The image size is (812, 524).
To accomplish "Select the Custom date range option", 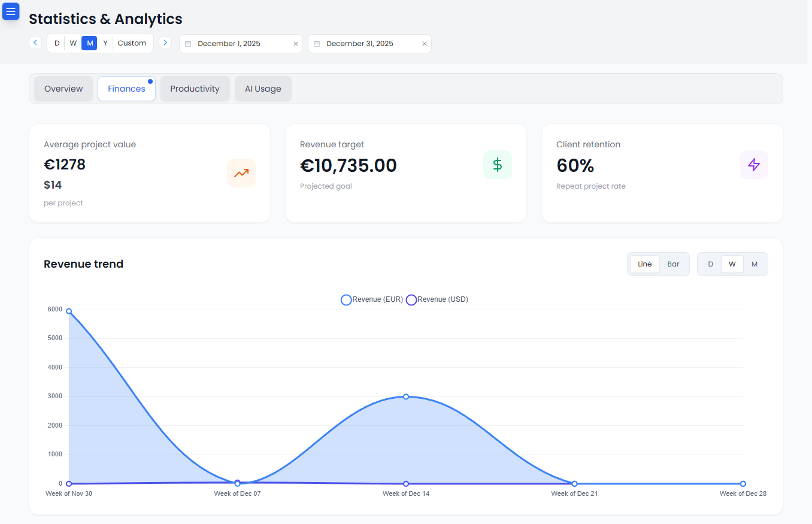I will pyautogui.click(x=132, y=43).
